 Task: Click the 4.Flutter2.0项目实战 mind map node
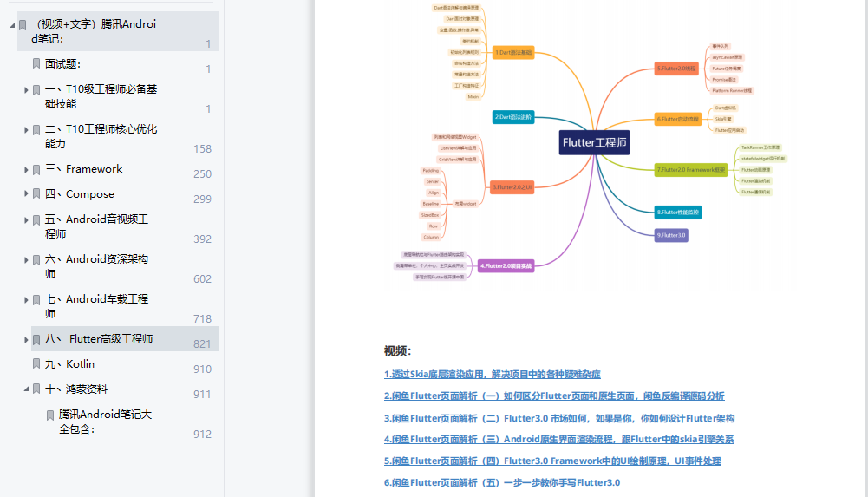[506, 265]
